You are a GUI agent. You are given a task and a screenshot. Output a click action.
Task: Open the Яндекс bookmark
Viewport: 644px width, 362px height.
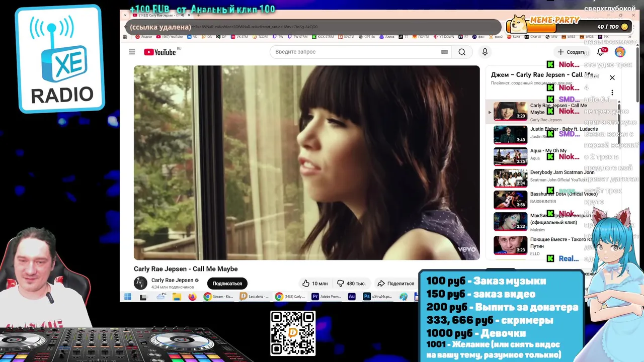(x=144, y=37)
